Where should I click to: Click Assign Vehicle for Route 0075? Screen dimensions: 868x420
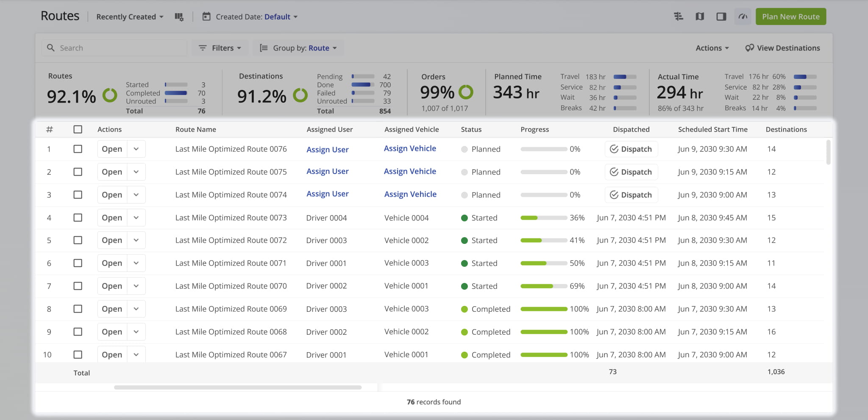point(410,171)
